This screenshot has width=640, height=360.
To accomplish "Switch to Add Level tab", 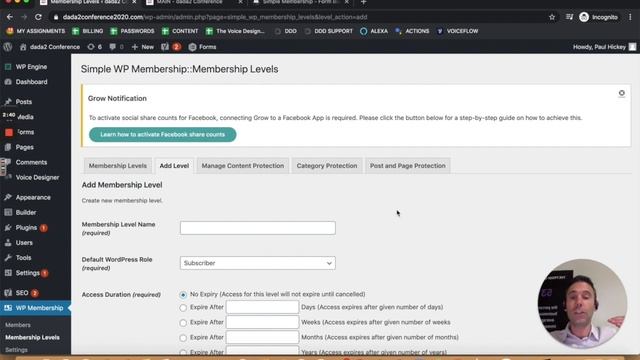I will click(x=174, y=166).
